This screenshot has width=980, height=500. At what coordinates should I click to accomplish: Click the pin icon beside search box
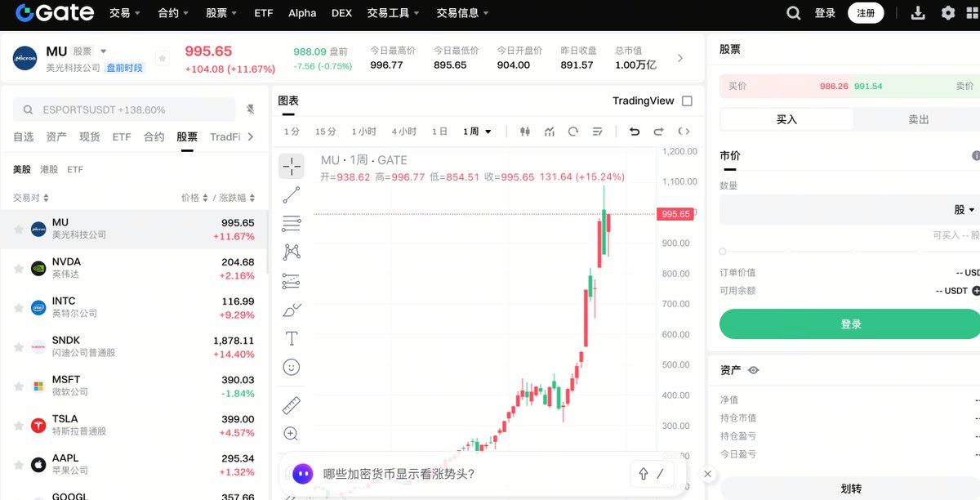[250, 109]
